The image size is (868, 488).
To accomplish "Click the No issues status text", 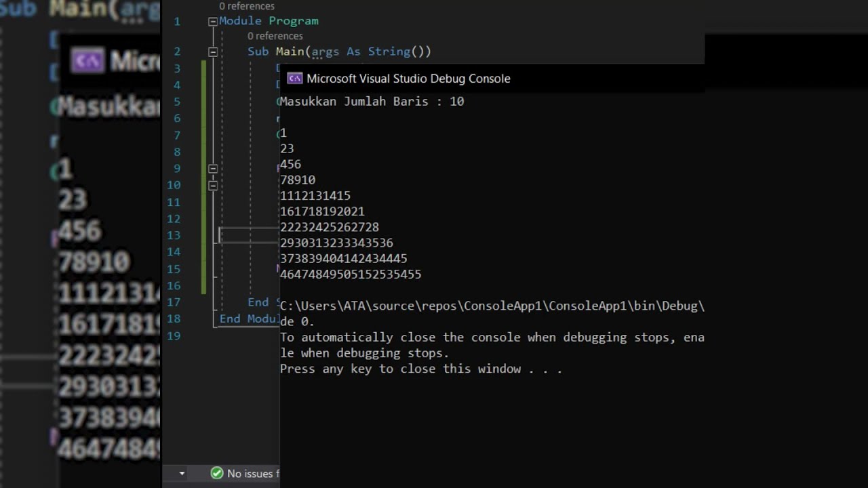I will (252, 473).
